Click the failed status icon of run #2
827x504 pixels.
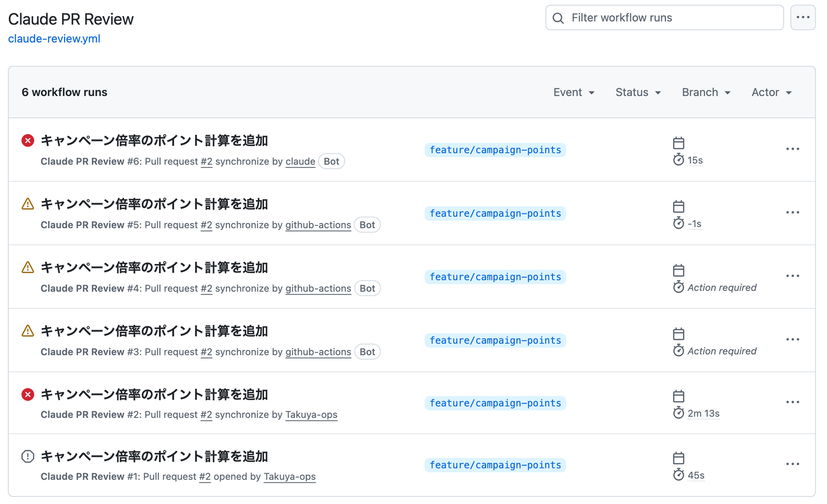[x=28, y=395]
